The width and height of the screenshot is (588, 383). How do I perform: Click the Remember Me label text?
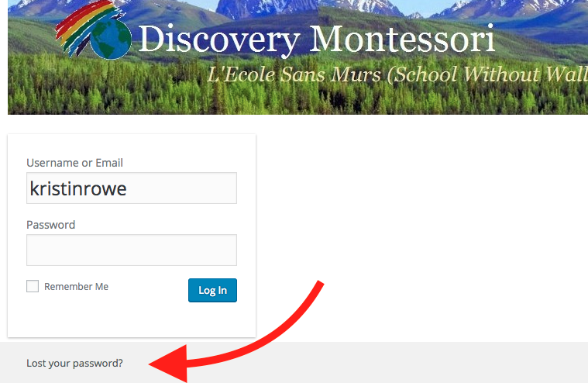click(x=76, y=287)
